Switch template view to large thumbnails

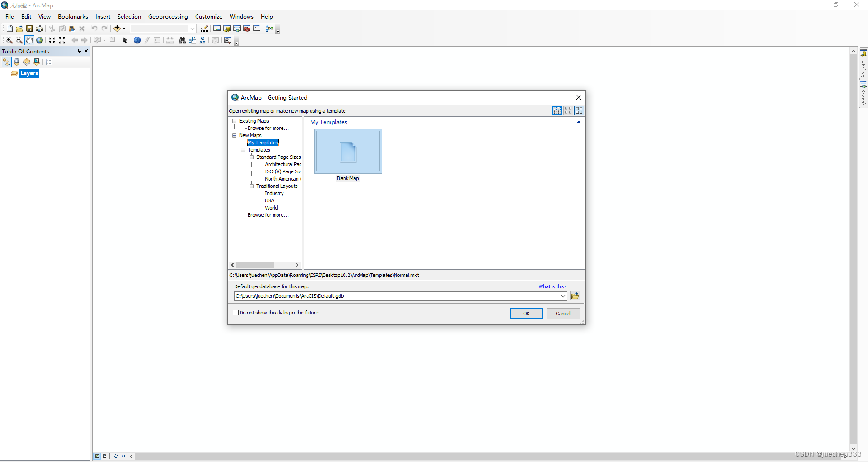[x=579, y=110]
